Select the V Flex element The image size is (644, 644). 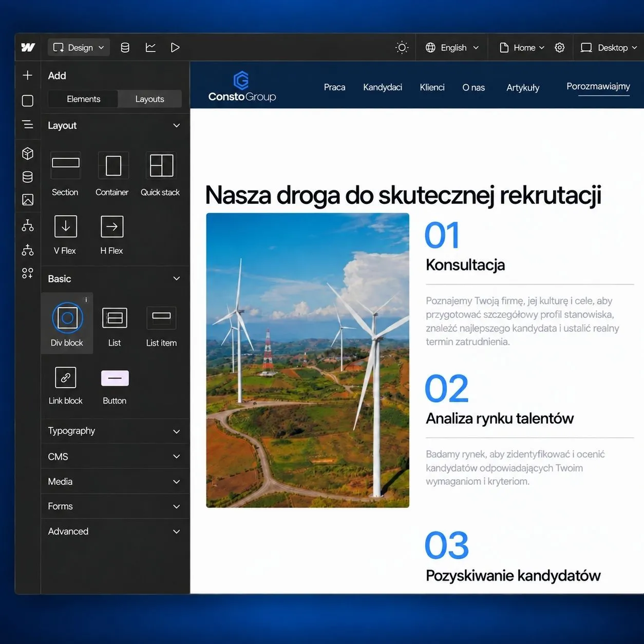65,234
